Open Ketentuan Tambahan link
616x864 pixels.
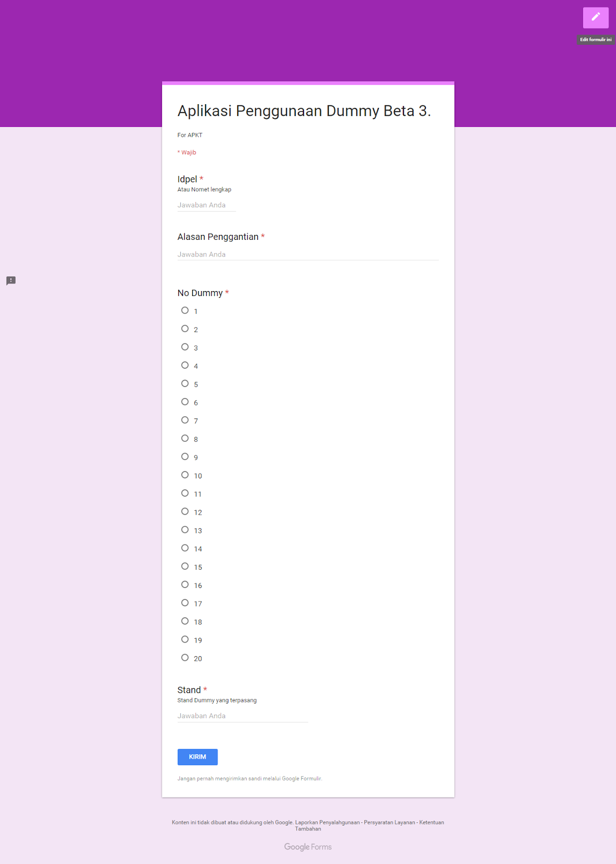coord(369,826)
